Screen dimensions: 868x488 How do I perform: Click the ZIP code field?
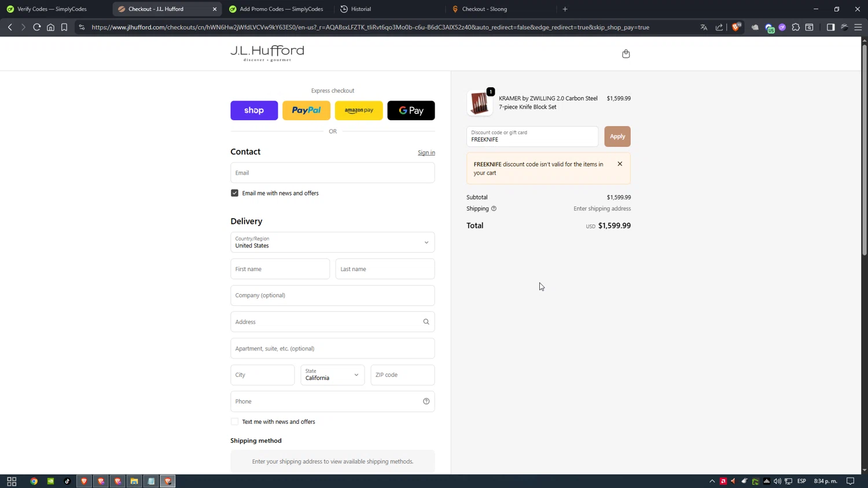(x=402, y=375)
